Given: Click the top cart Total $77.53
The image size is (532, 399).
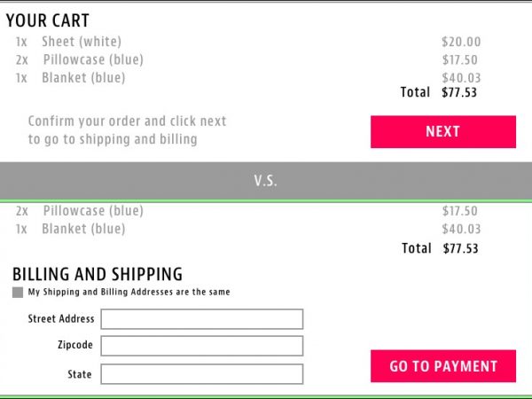Looking at the screenshot, I should pos(439,91).
